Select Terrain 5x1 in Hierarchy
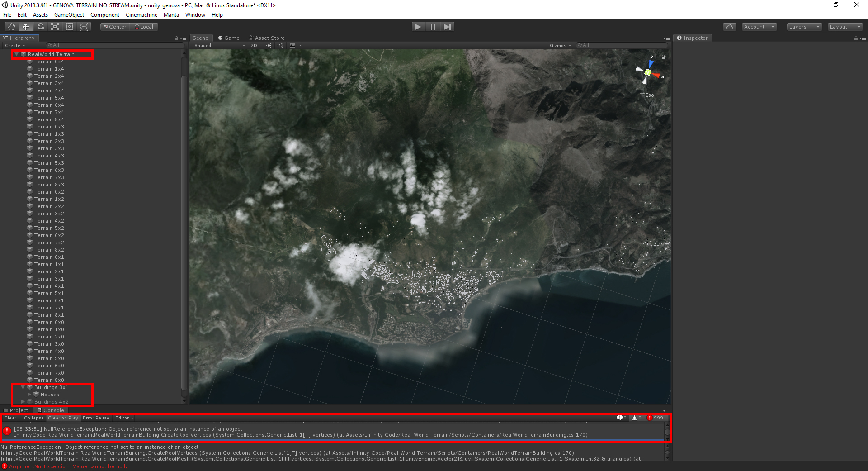This screenshot has width=868, height=471. pos(49,293)
